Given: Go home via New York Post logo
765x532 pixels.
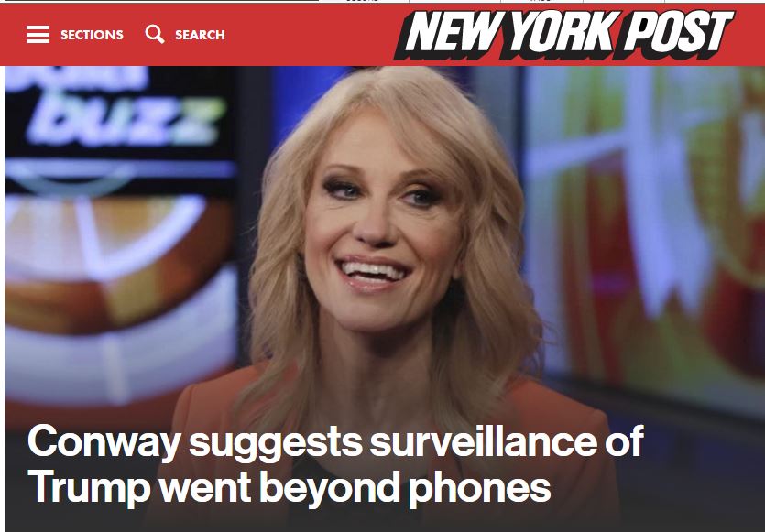Looking at the screenshot, I should (564, 34).
